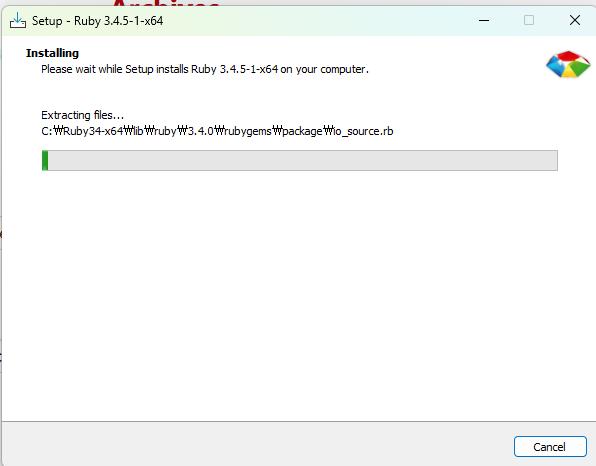Click the empty gray portion of progress bar

pyautogui.click(x=303, y=160)
